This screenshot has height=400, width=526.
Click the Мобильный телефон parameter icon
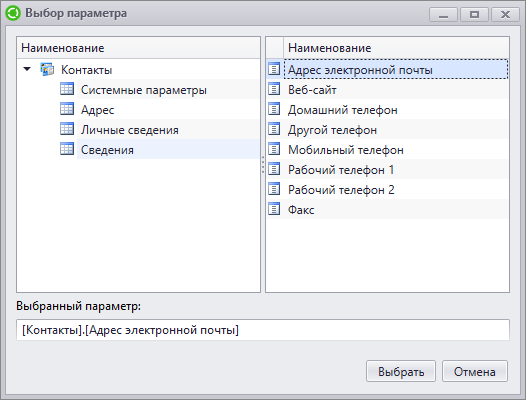[274, 149]
